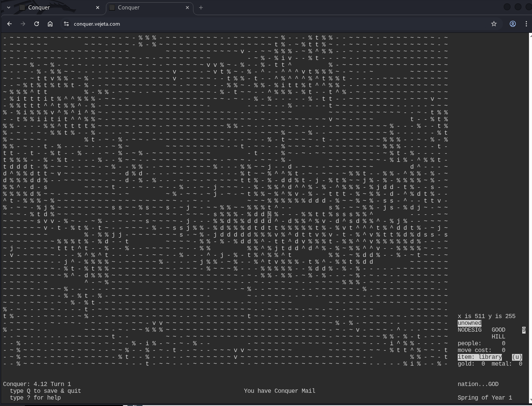Click the highlighted "unowned" status label
This screenshot has height=406, width=532.
click(469, 323)
